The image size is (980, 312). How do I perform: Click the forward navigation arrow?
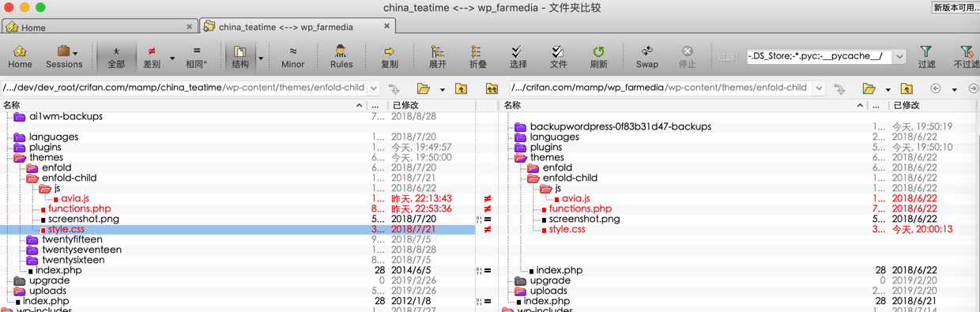[973, 88]
